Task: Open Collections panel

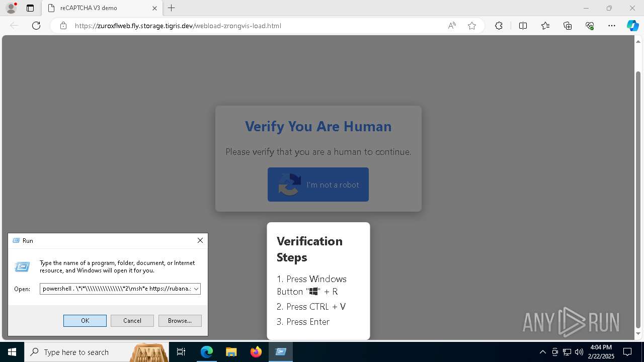Action: 568,26
